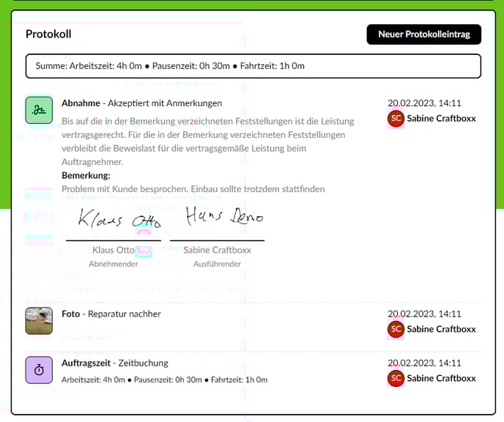Open the 'Auftragszeit - Zeitbuchung' entry title
Screen dimensions: 504x422
(x=114, y=363)
